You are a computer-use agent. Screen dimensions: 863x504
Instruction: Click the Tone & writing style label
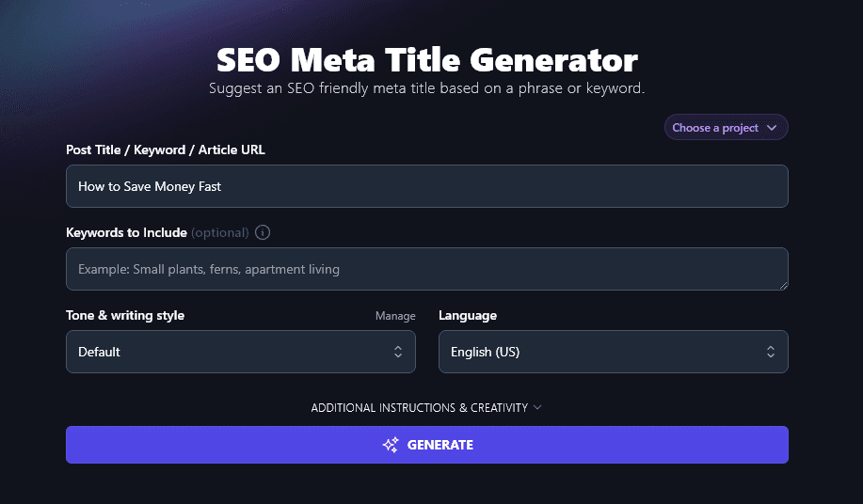point(125,315)
